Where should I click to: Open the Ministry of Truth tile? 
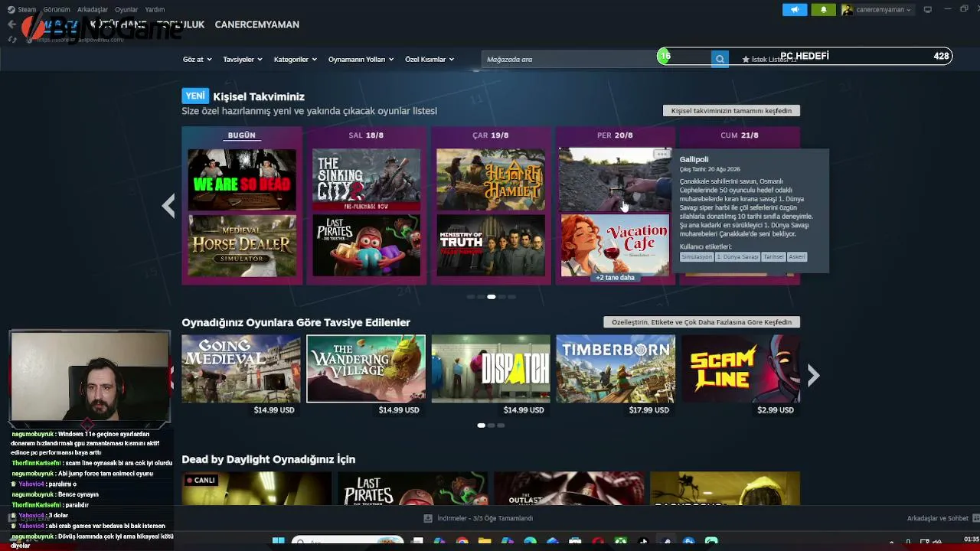pyautogui.click(x=491, y=246)
